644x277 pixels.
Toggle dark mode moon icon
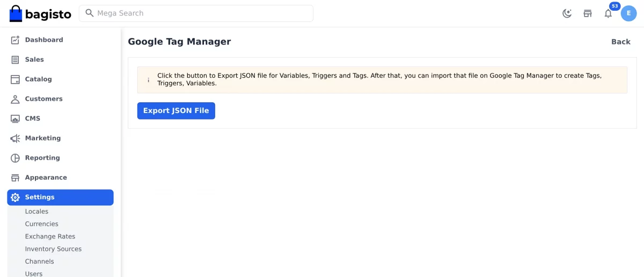coord(567,13)
